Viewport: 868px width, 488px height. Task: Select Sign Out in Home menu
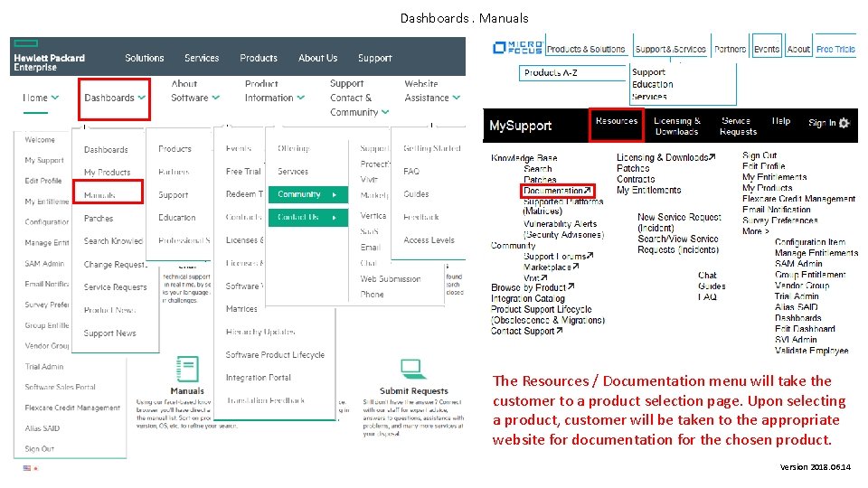click(x=39, y=449)
